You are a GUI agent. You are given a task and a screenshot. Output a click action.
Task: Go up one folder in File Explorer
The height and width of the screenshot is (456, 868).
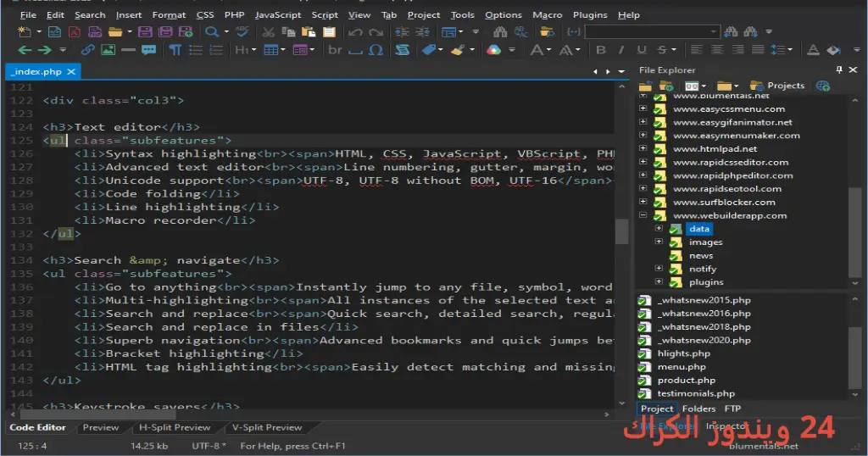point(645,86)
